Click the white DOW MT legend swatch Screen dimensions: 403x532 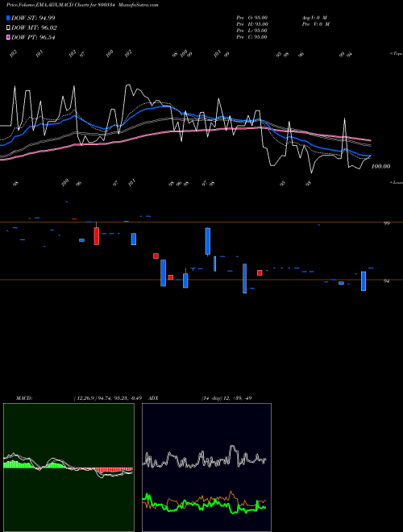[8, 28]
